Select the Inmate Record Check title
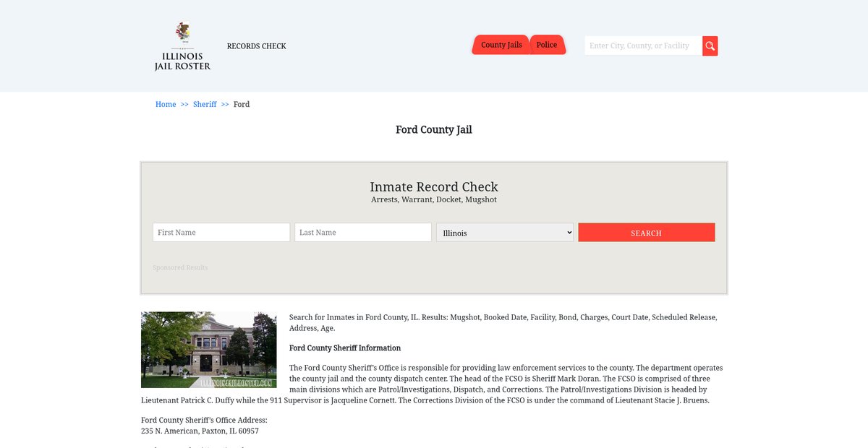The image size is (868, 448). 434,187
